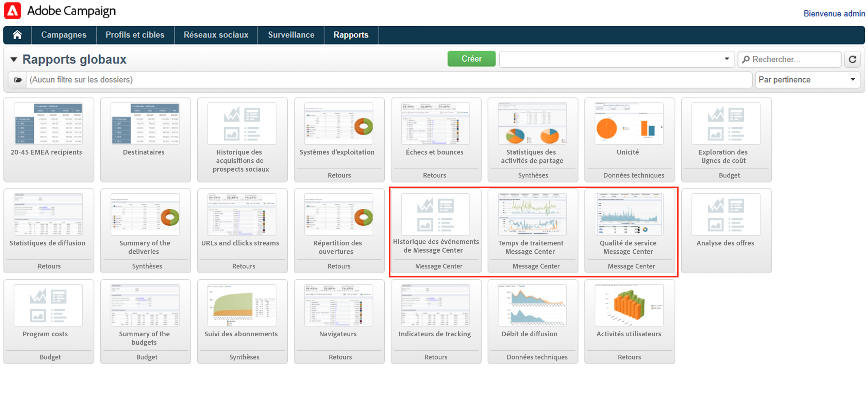Open Program costs placeholder report icon
Viewport: 868px width, 416px height.
(48, 305)
